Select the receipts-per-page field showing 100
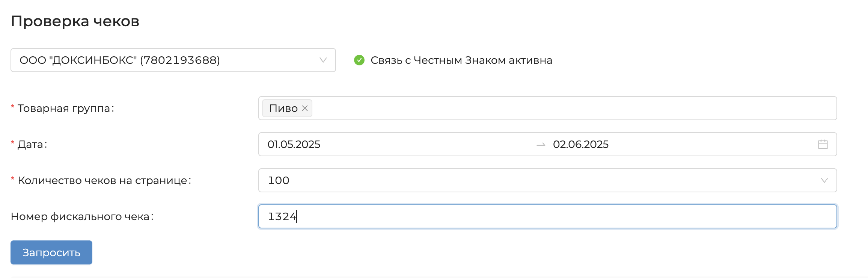The height and width of the screenshot is (278, 868). click(x=526, y=180)
